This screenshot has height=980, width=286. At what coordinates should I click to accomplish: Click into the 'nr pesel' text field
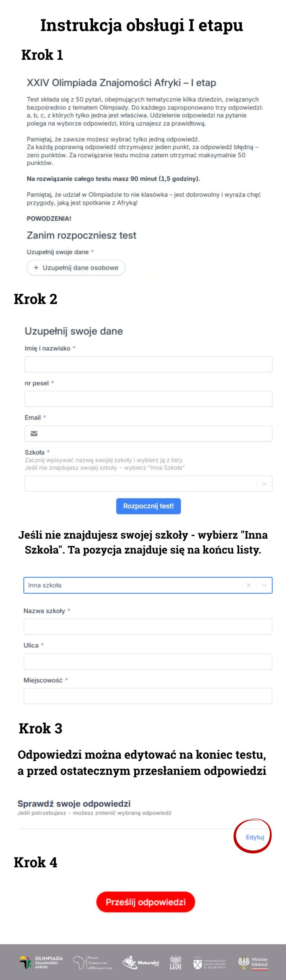tap(148, 399)
